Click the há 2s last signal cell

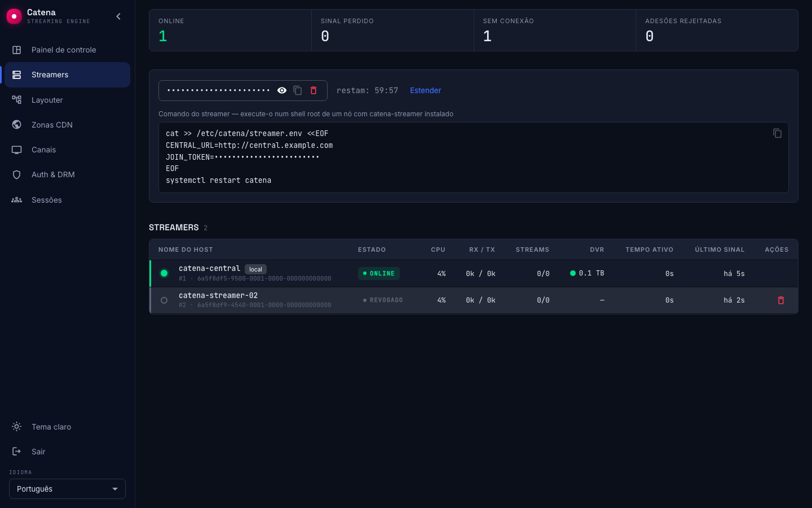(x=734, y=300)
